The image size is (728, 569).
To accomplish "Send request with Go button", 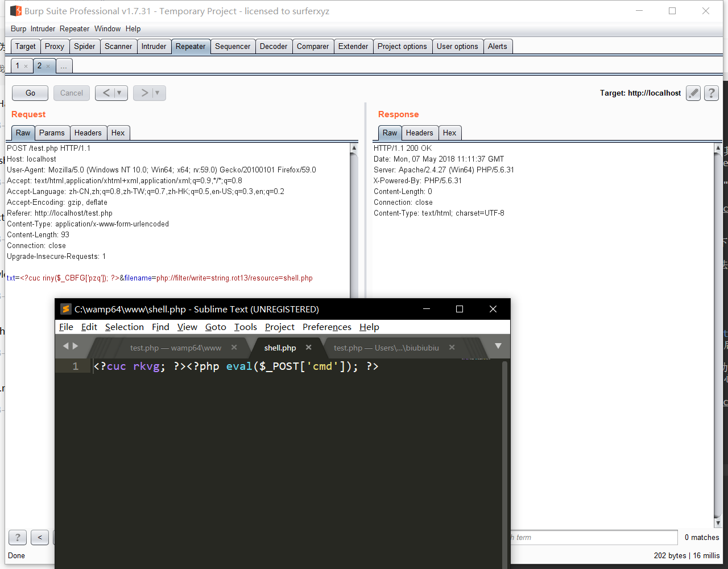I will [31, 93].
